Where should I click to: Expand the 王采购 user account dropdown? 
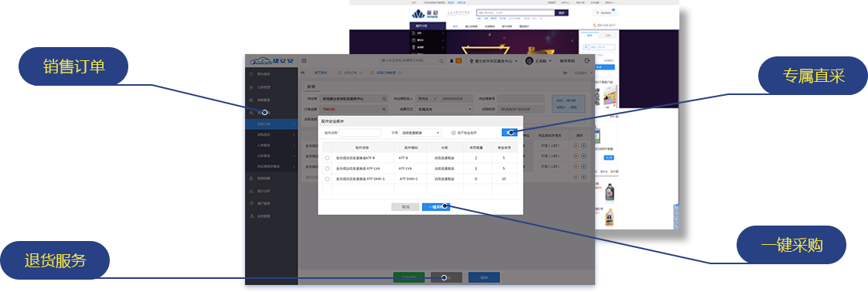tap(537, 61)
